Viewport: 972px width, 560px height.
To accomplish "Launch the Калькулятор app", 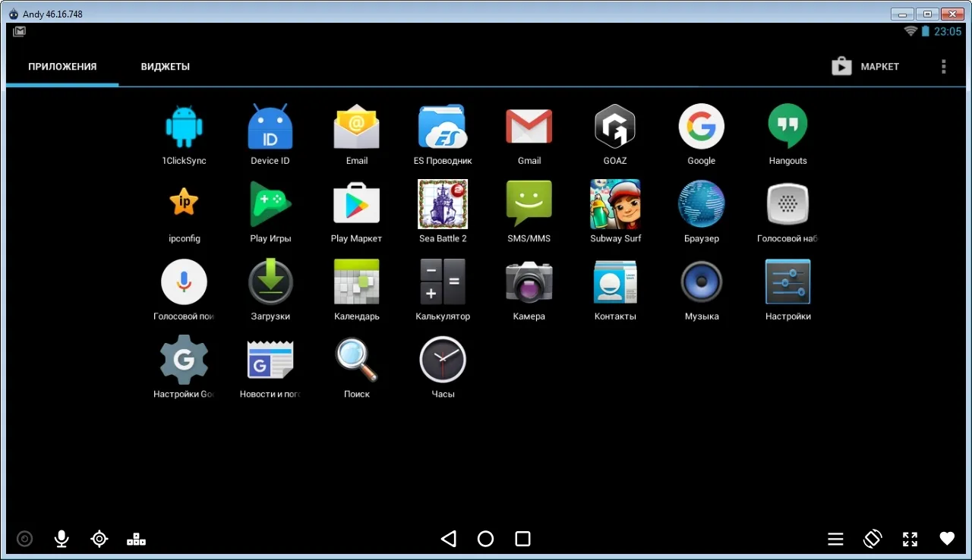I will [x=443, y=283].
